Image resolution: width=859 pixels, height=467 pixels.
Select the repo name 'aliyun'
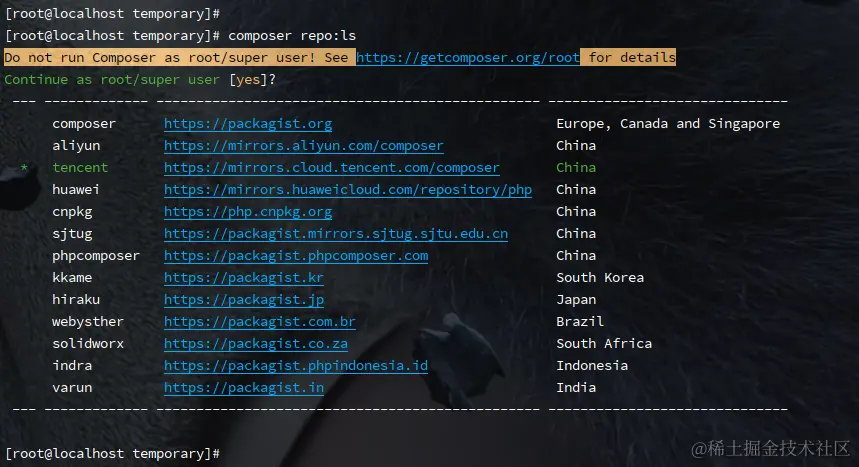[x=76, y=146]
